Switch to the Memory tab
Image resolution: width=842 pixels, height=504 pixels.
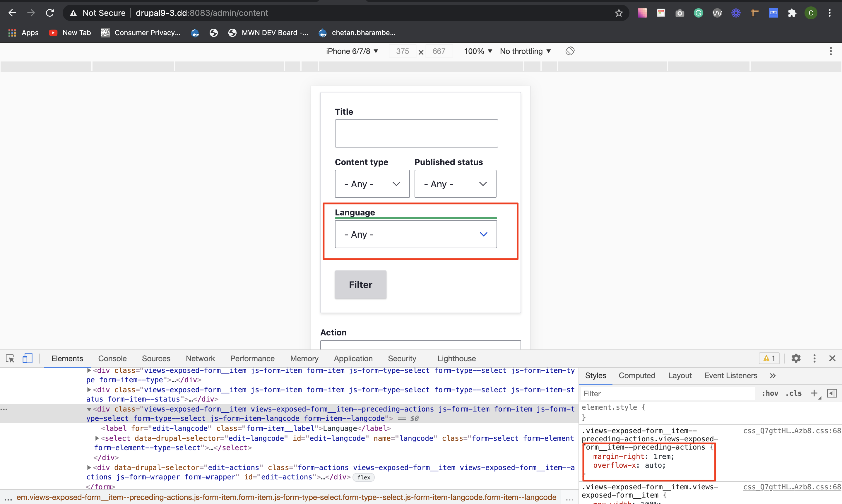click(304, 358)
